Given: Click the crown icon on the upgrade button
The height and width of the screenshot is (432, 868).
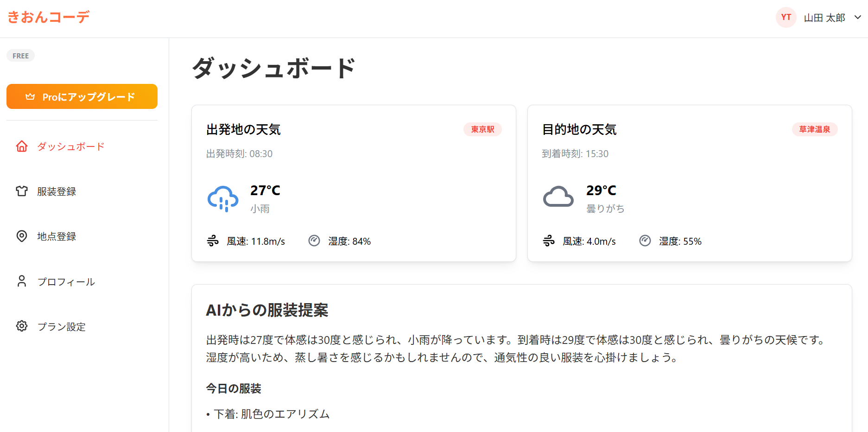Looking at the screenshot, I should tap(30, 96).
